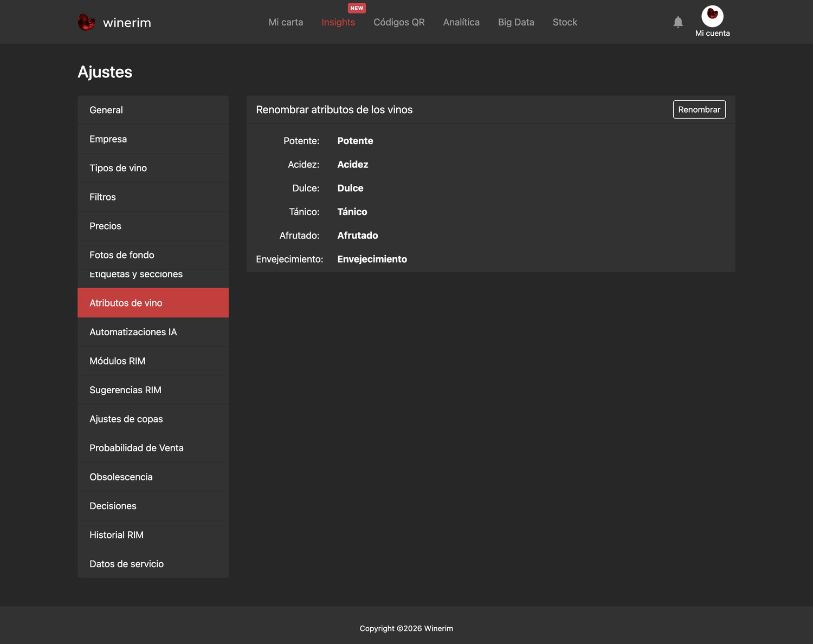
Task: Select Big Data in navigation
Action: [x=516, y=22]
